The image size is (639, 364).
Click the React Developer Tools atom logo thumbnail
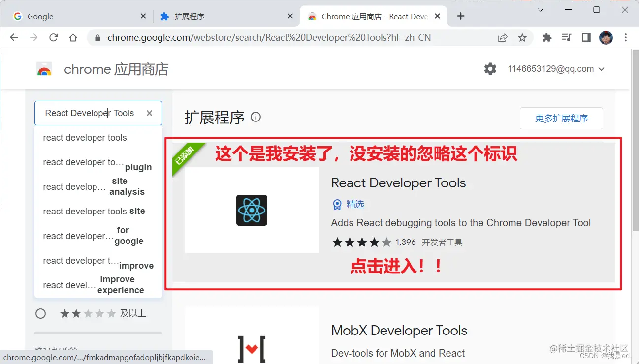tap(251, 210)
